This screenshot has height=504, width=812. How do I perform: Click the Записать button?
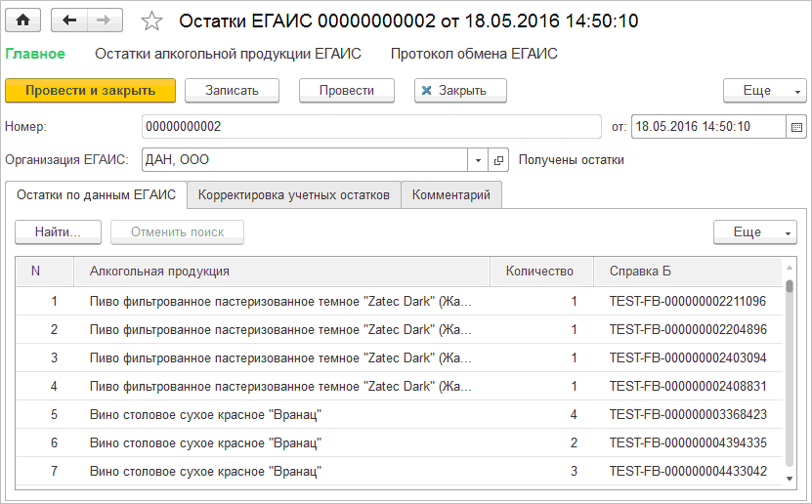click(x=232, y=91)
